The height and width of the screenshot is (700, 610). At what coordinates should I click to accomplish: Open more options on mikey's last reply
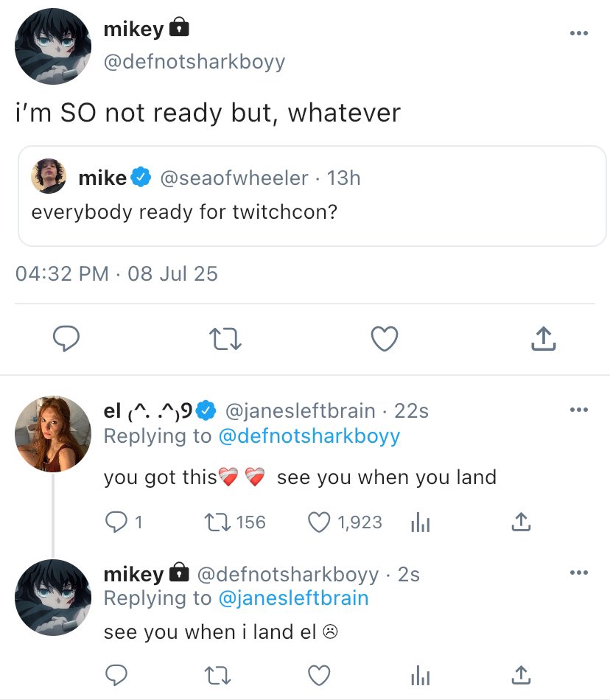tap(579, 573)
